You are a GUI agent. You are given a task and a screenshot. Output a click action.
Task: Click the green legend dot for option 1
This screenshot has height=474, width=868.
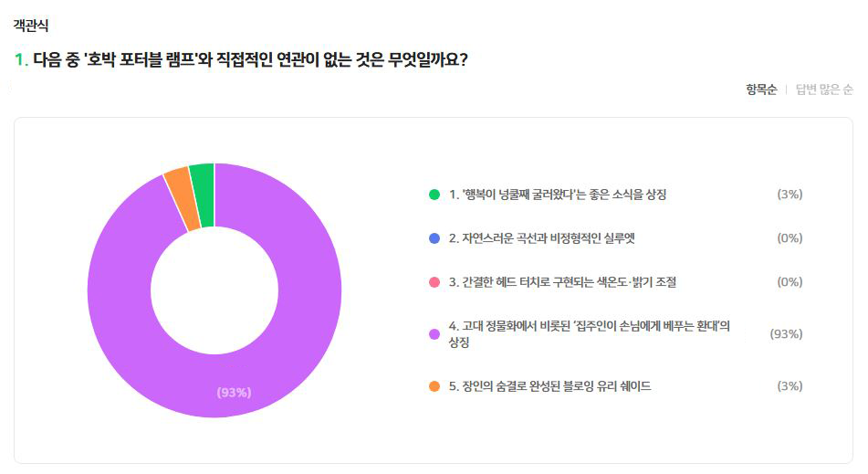point(434,195)
